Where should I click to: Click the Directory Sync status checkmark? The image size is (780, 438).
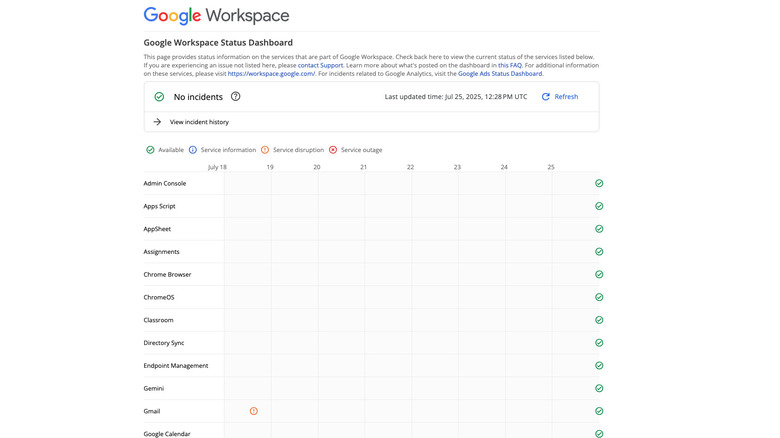(x=599, y=343)
